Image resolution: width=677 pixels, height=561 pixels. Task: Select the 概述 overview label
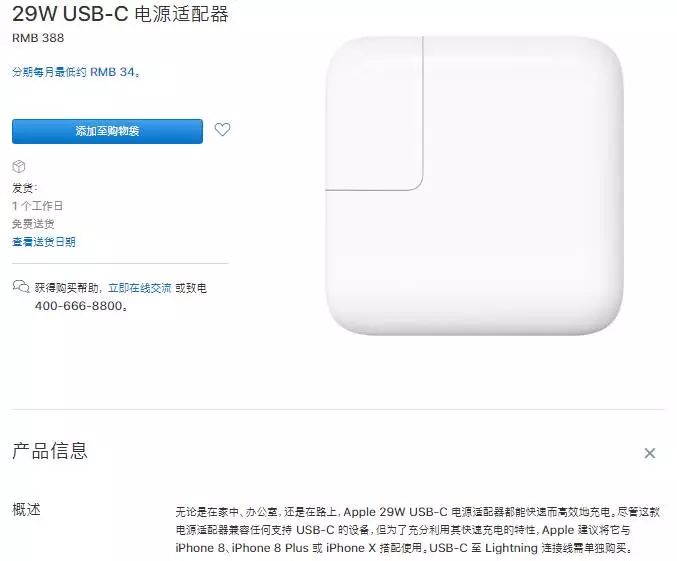[x=26, y=510]
